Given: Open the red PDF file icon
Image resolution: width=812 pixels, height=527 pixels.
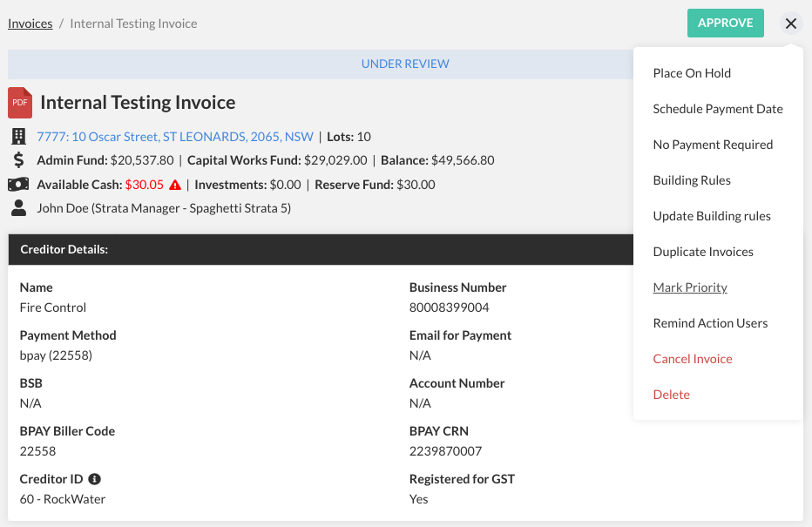Looking at the screenshot, I should (x=20, y=103).
